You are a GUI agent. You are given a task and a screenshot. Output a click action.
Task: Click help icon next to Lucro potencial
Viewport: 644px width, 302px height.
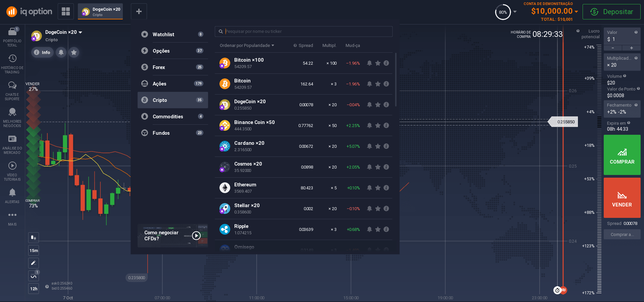tap(578, 31)
